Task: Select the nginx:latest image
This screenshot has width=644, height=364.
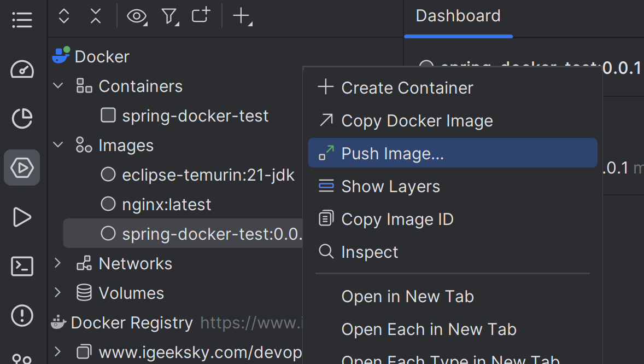Action: pos(166,205)
